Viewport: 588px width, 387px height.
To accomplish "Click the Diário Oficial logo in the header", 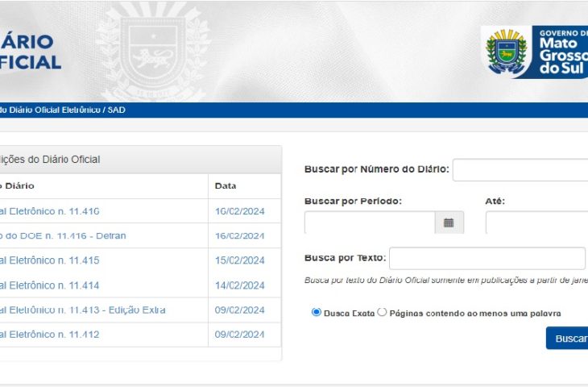I will click(x=29, y=52).
